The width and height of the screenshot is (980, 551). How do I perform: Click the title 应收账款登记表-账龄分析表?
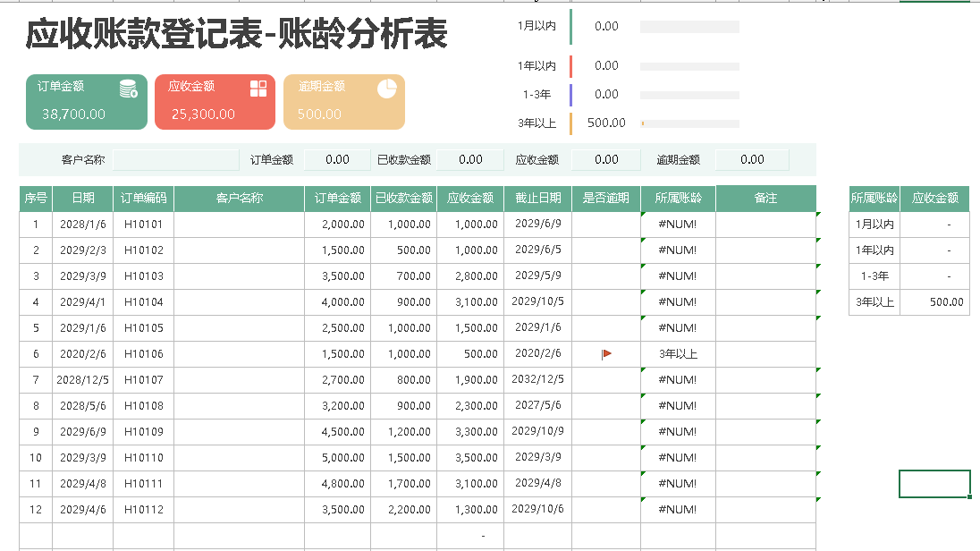pos(237,36)
